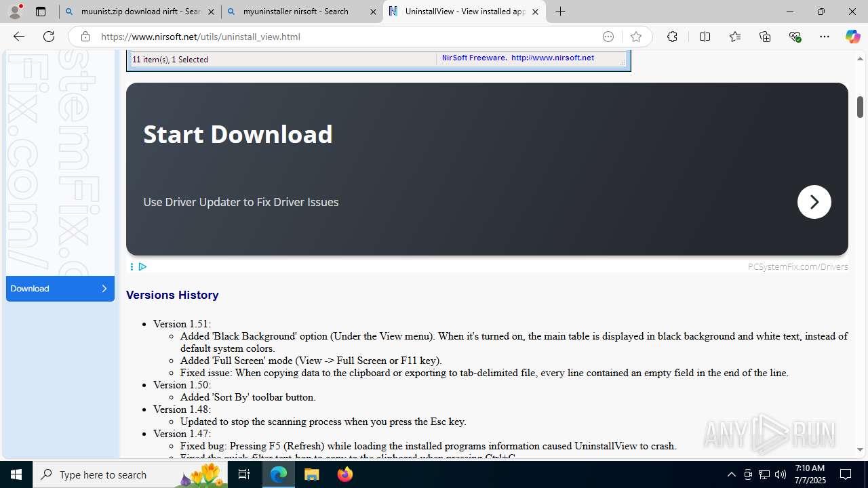Open File Explorer from taskbar
The width and height of the screenshot is (868, 488).
312,474
